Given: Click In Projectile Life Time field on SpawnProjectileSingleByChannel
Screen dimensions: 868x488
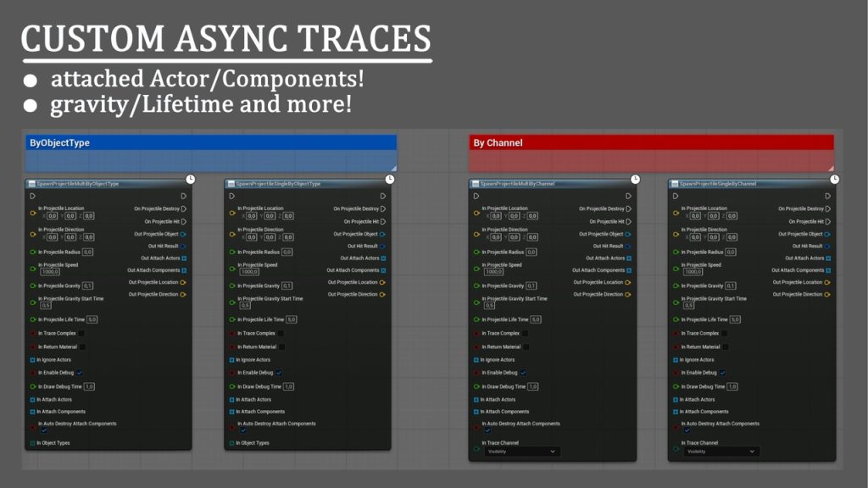Looking at the screenshot, I should pyautogui.click(x=734, y=319).
